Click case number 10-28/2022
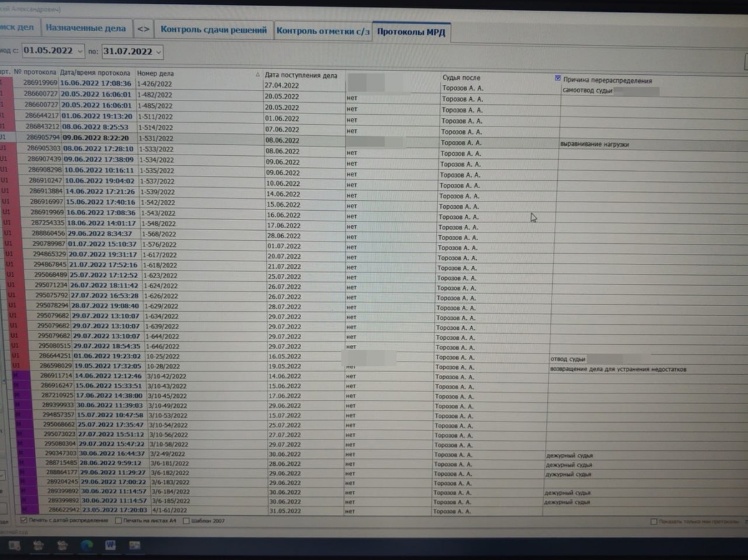Image resolution: width=748 pixels, height=560 pixels. click(162, 365)
